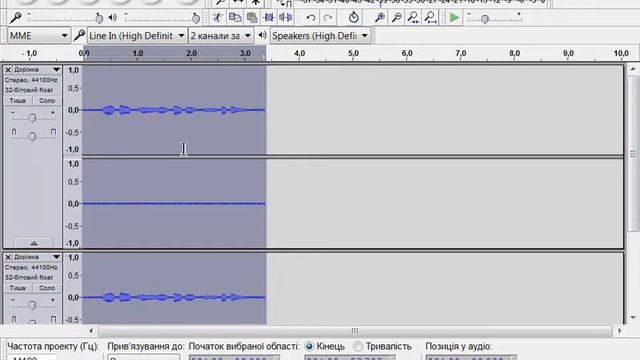Click the vertical scrollbar down arrow
The width and height of the screenshot is (640, 360).
click(x=633, y=317)
